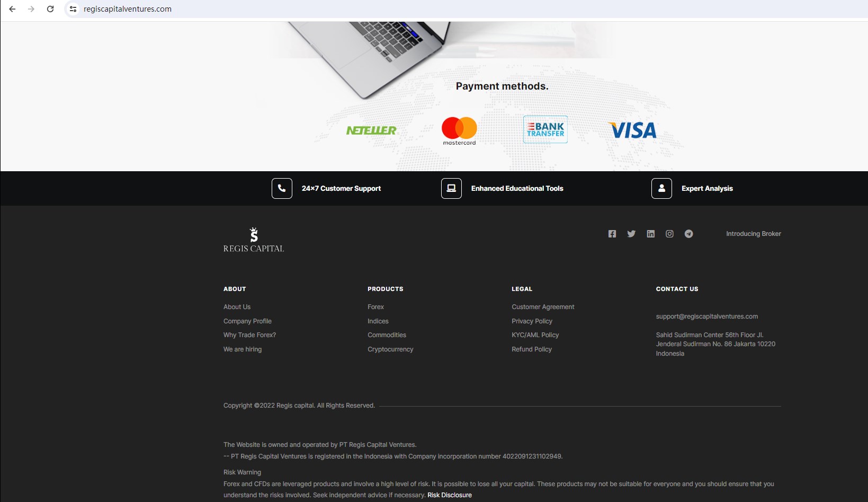Click the Payment methods heading
Image resolution: width=868 pixels, height=502 pixels.
[x=502, y=86]
